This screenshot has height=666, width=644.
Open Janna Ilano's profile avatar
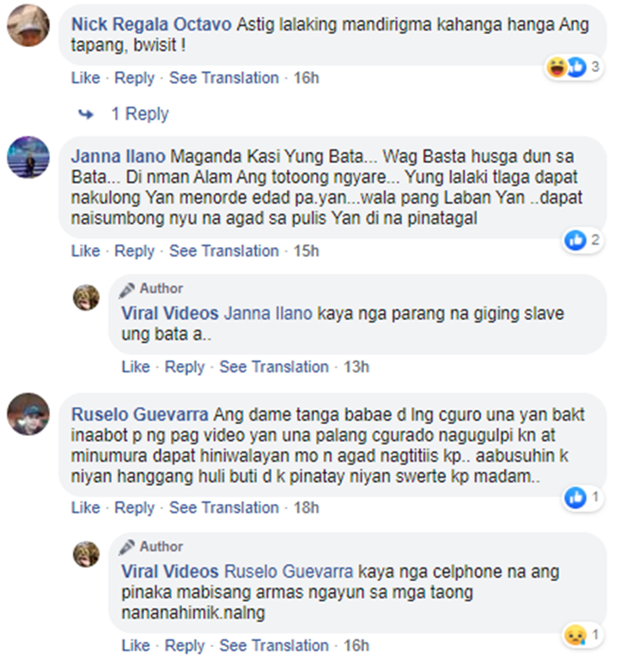pos(28,157)
